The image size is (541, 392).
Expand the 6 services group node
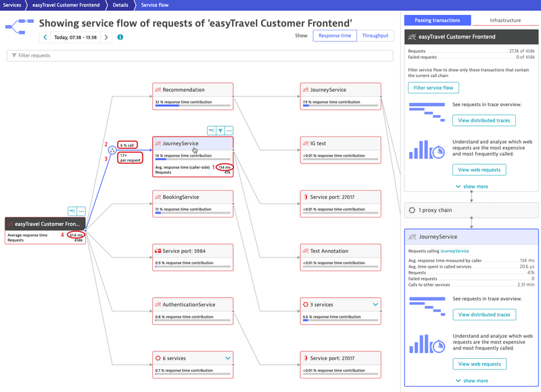point(228,358)
